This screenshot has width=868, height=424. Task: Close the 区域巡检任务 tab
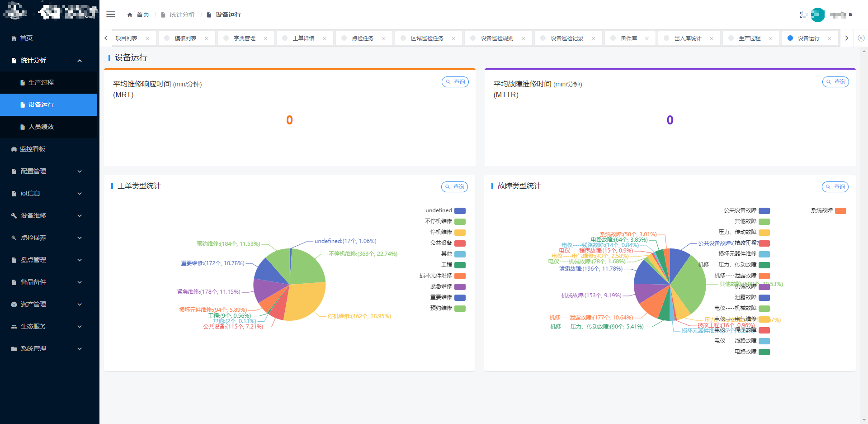click(453, 38)
